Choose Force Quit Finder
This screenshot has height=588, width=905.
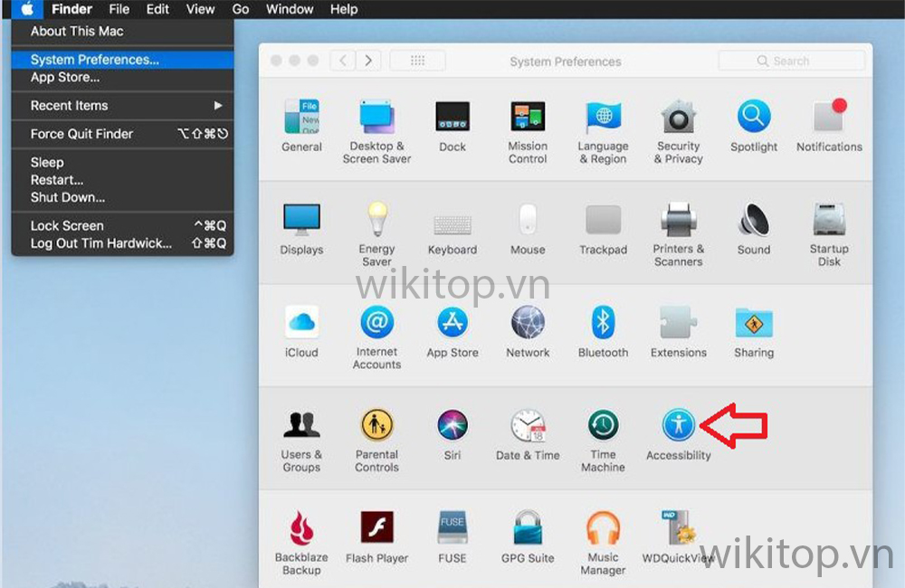pyautogui.click(x=122, y=134)
